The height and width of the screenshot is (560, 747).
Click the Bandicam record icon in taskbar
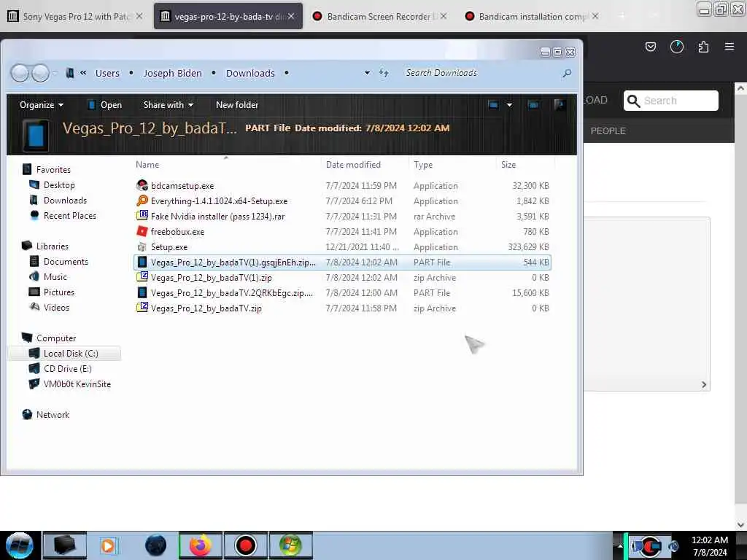click(x=246, y=545)
